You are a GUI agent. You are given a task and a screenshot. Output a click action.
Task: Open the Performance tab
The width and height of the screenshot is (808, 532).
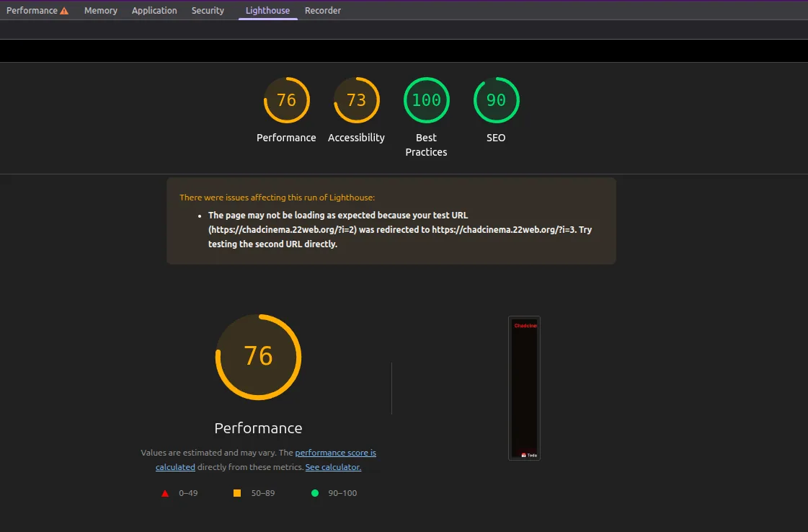coord(37,10)
